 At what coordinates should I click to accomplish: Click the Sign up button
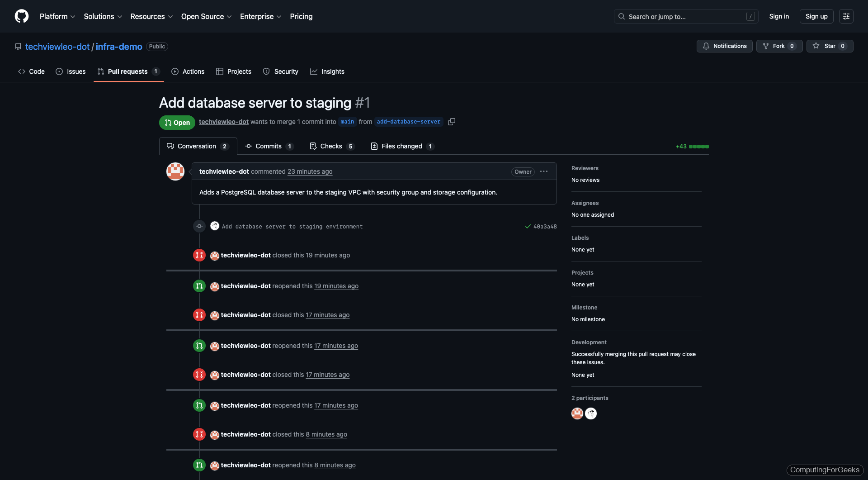click(816, 16)
